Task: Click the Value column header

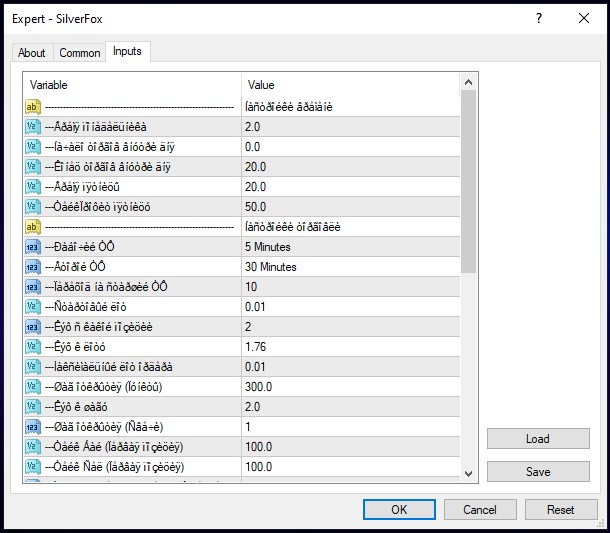Action: click(x=351, y=85)
